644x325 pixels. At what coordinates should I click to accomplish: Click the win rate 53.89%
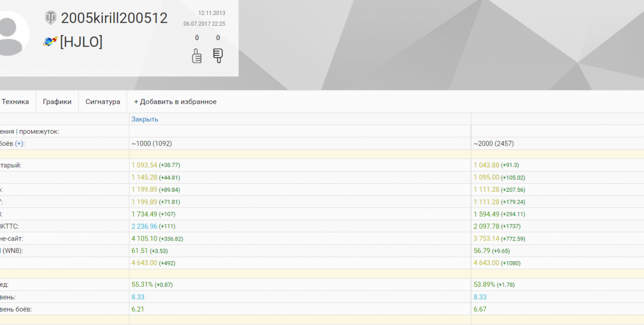485,284
